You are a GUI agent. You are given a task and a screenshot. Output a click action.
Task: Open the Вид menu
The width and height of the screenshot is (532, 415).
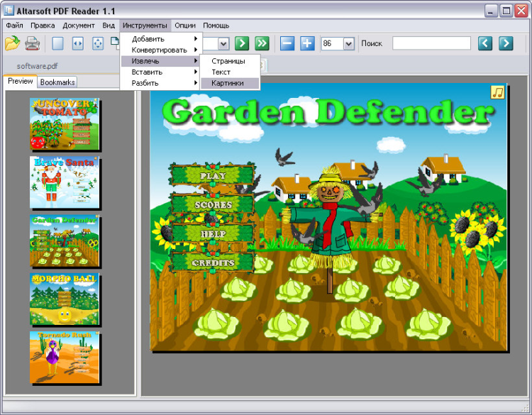[x=109, y=26]
